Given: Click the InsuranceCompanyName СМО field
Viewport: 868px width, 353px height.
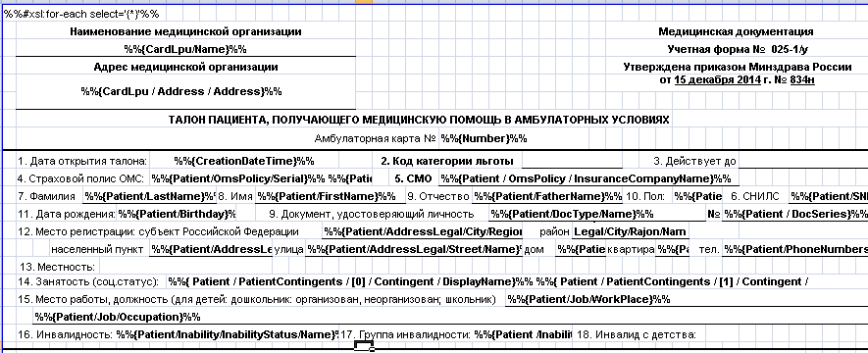Looking at the screenshot, I should [589, 178].
